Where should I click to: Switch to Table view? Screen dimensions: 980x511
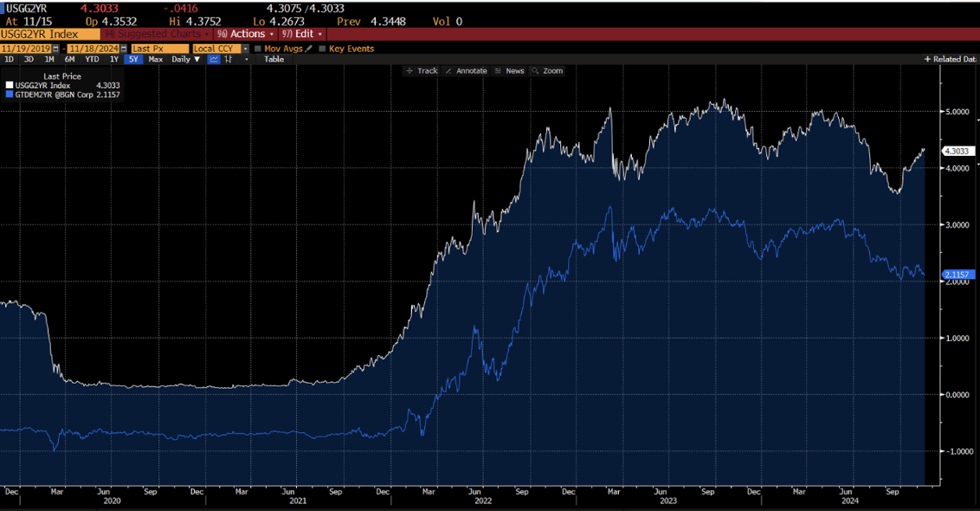(x=274, y=60)
